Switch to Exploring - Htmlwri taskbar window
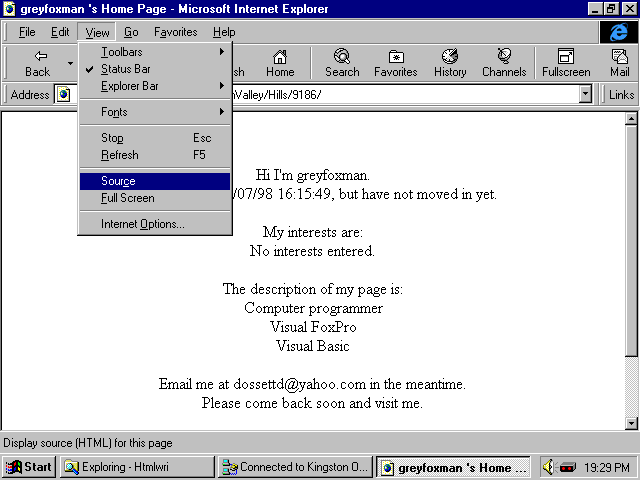640x480 pixels. tap(137, 467)
